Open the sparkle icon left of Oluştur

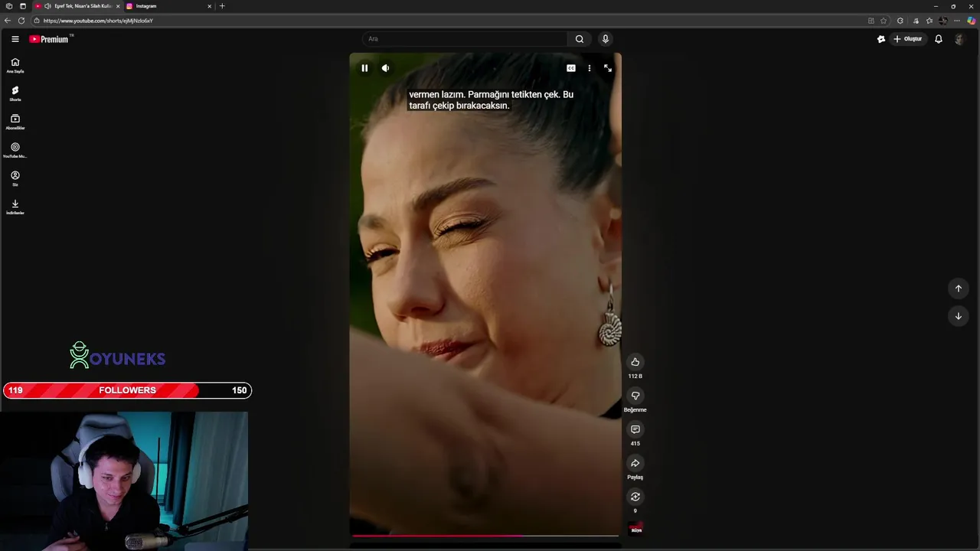click(x=880, y=39)
